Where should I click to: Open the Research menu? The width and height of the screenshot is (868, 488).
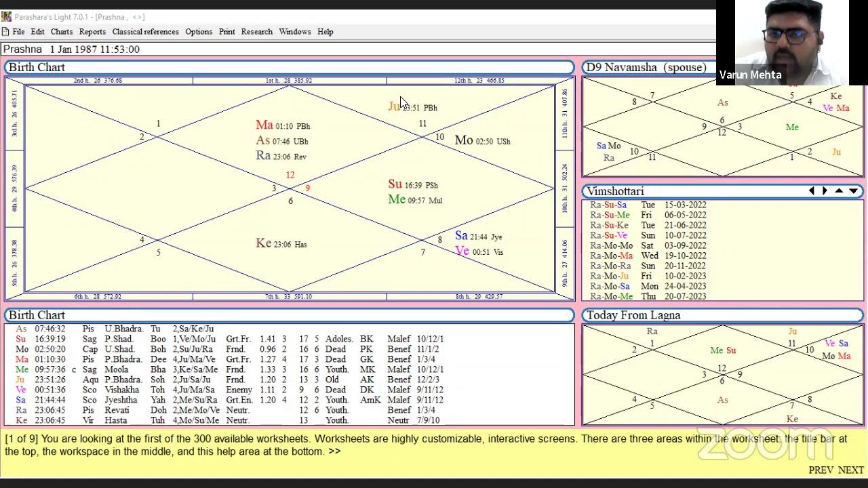257,32
